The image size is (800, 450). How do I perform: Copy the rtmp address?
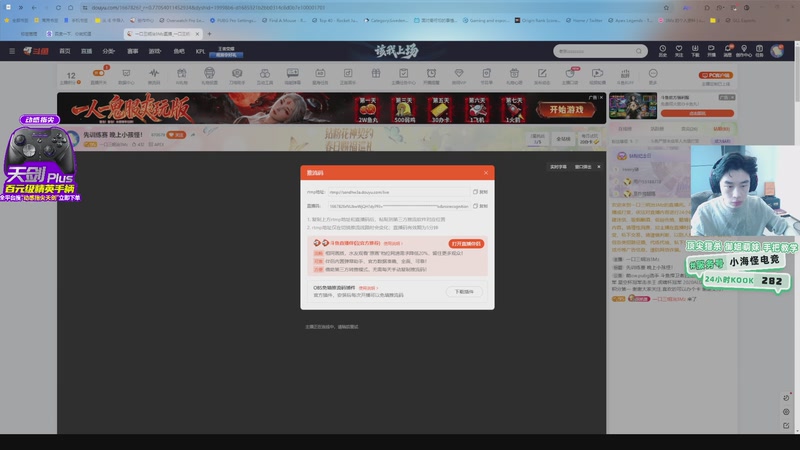[480, 192]
